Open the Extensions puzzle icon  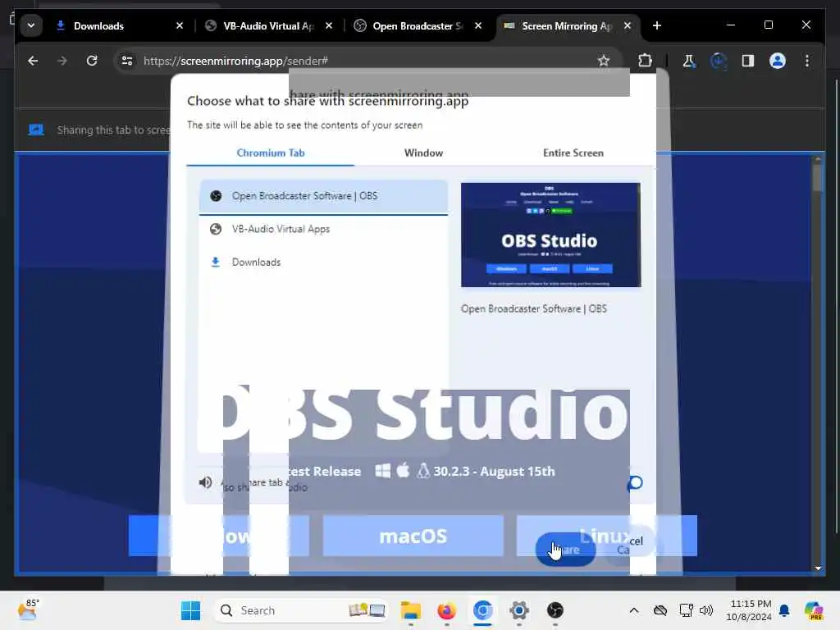pos(645,61)
